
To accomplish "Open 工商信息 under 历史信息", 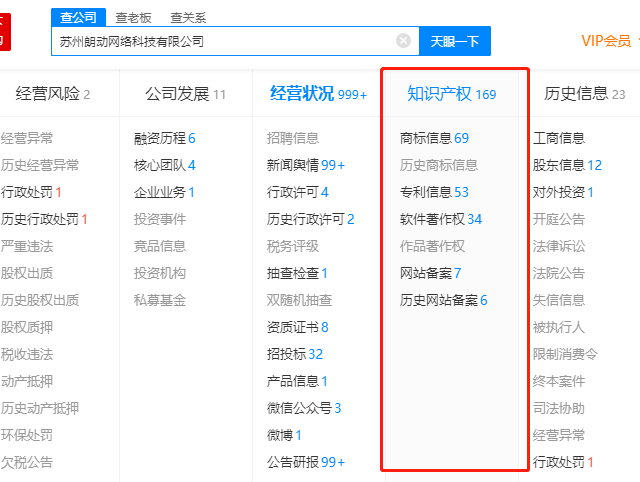I will (x=559, y=138).
